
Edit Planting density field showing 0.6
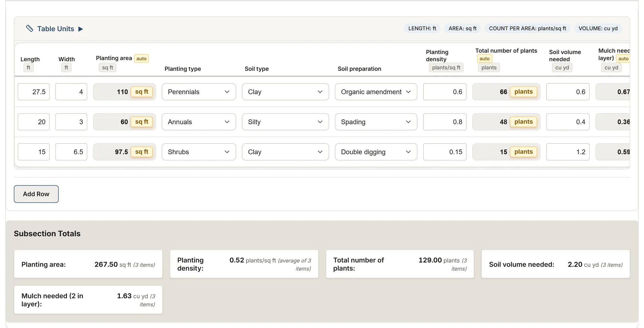445,92
